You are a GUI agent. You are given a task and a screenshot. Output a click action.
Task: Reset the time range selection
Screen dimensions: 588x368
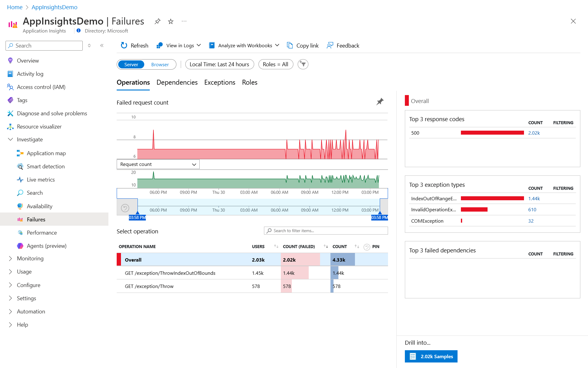[x=125, y=208]
